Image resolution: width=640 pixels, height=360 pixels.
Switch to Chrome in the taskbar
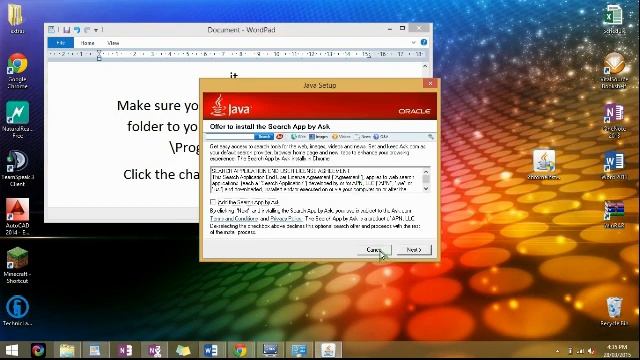click(x=240, y=350)
